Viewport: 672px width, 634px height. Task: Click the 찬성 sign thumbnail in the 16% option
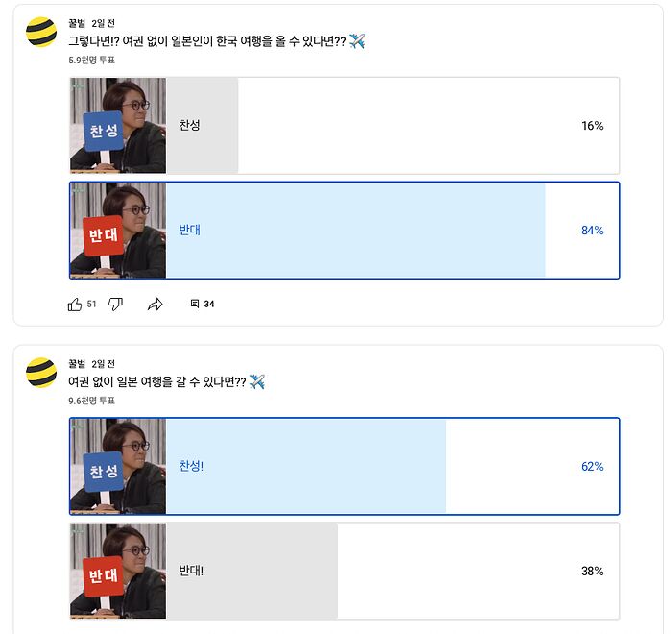[118, 126]
